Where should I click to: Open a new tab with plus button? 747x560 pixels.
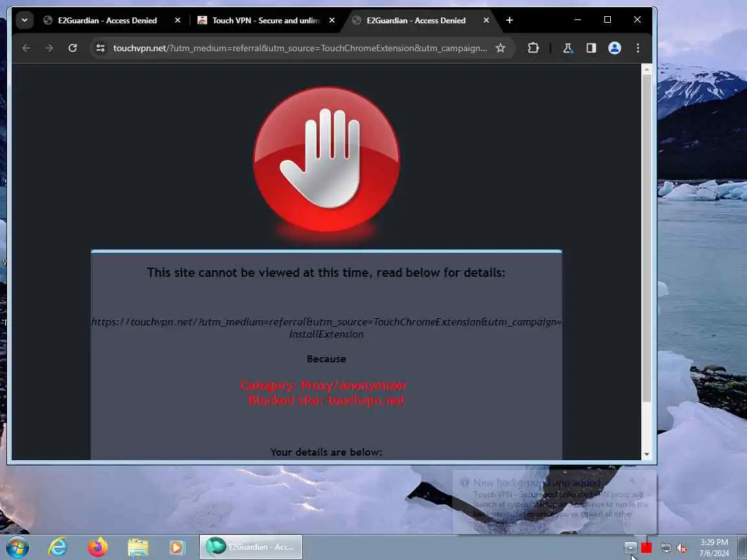(509, 21)
